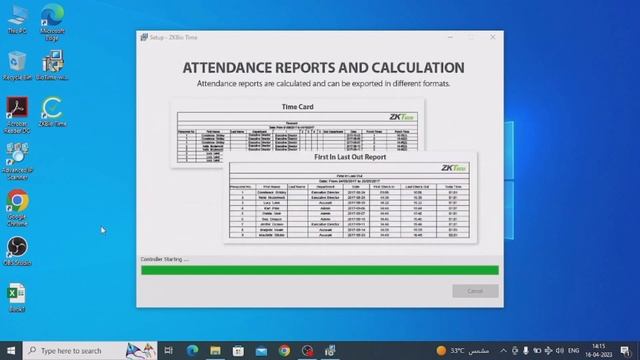Click the "Controller Starting" status text
The image size is (640, 360).
tap(164, 259)
